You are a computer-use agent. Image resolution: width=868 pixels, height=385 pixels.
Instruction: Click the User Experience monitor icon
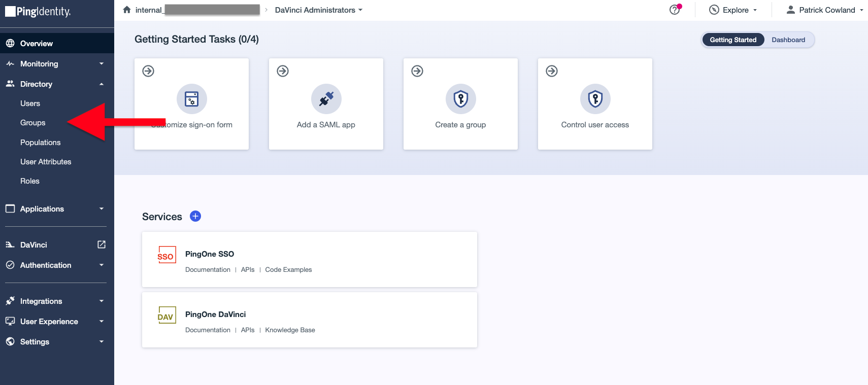coord(10,321)
